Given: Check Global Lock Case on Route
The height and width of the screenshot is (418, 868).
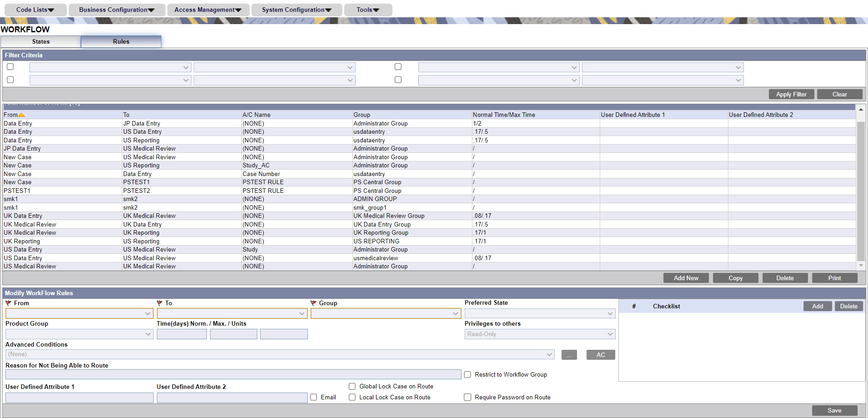Looking at the screenshot, I should [x=352, y=386].
